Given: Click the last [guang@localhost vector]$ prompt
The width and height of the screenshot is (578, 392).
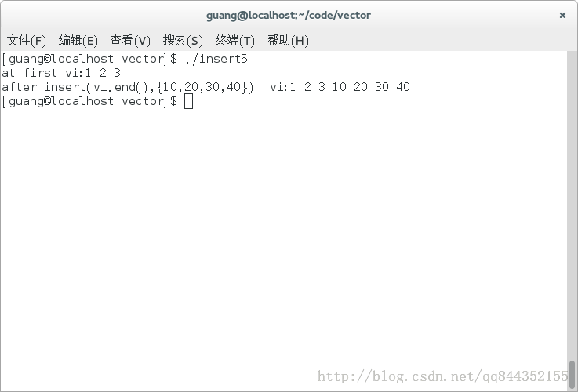Looking at the screenshot, I should (x=89, y=101).
